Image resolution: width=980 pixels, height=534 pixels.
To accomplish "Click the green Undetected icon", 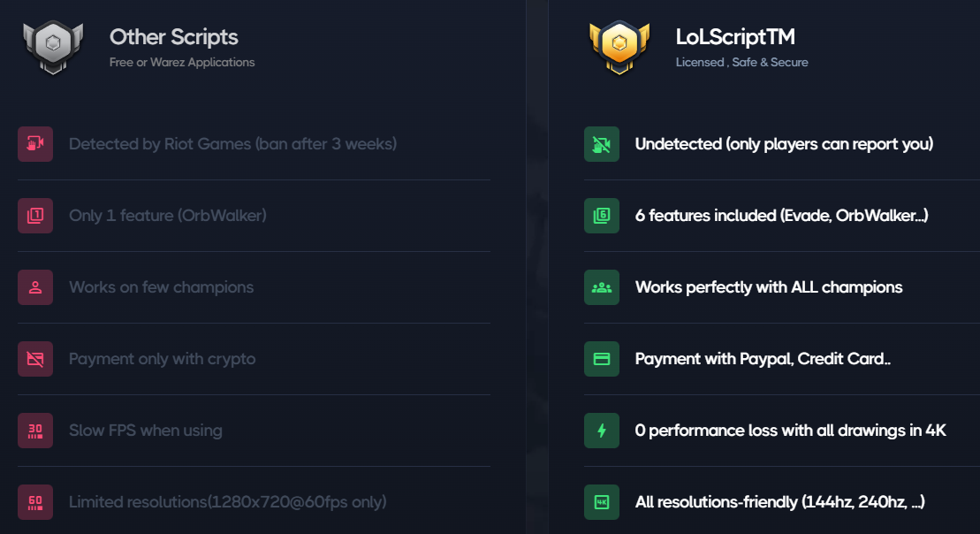I will [x=602, y=144].
